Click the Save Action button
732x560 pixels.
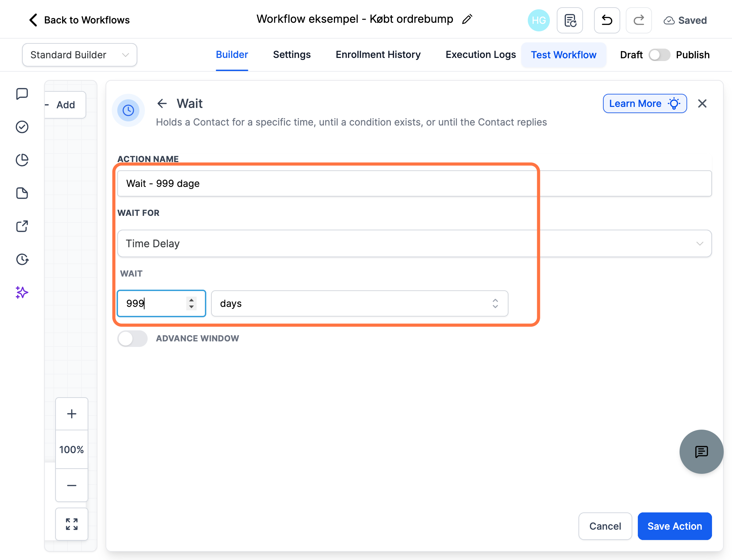(x=674, y=526)
